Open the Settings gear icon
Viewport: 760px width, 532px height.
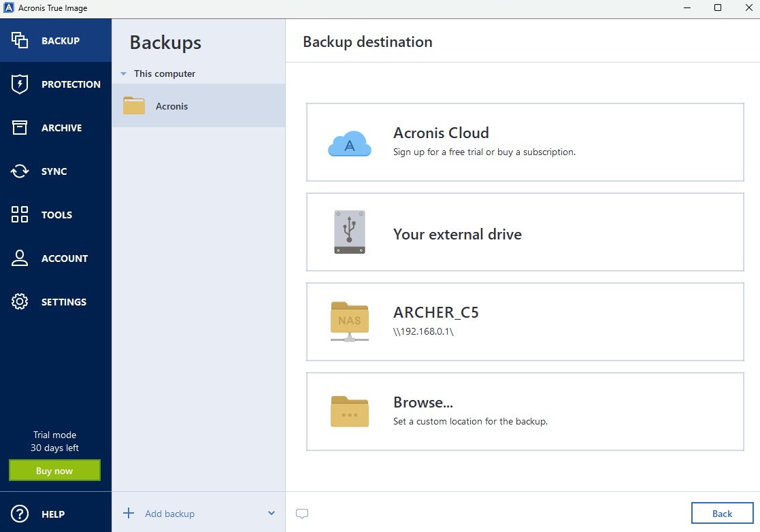19,301
